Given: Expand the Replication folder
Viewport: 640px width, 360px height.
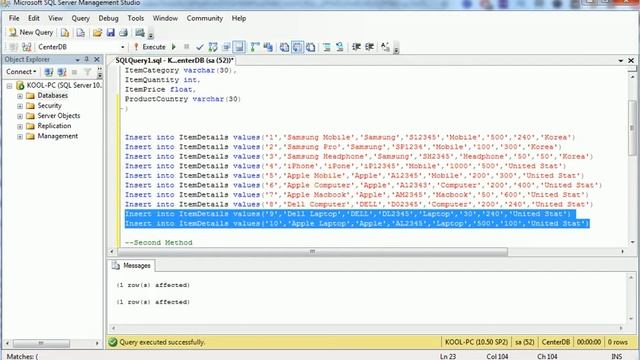Looking at the screenshot, I should pyautogui.click(x=20, y=127).
